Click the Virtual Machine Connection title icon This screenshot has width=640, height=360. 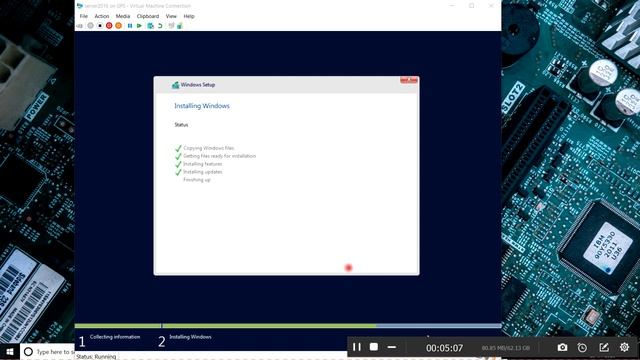[x=80, y=6]
